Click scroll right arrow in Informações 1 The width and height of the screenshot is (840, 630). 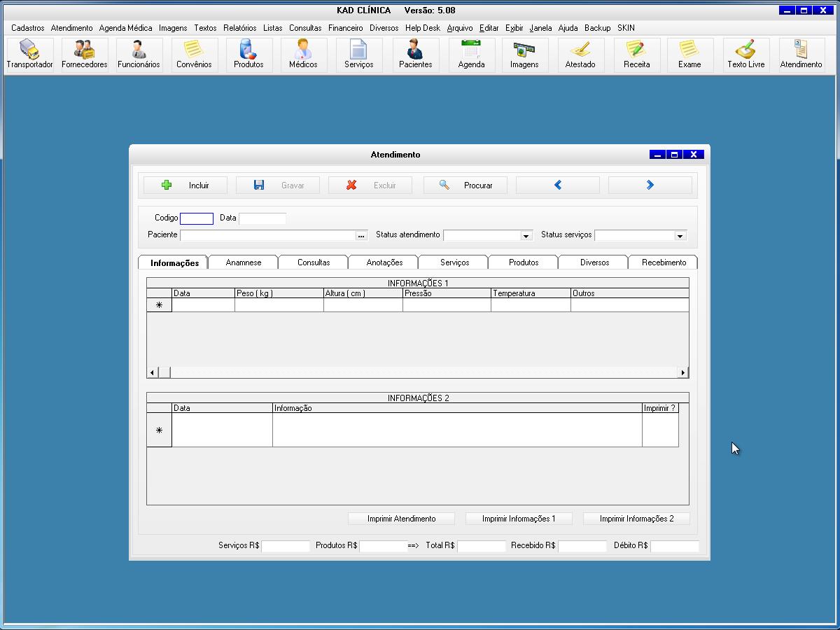click(683, 372)
